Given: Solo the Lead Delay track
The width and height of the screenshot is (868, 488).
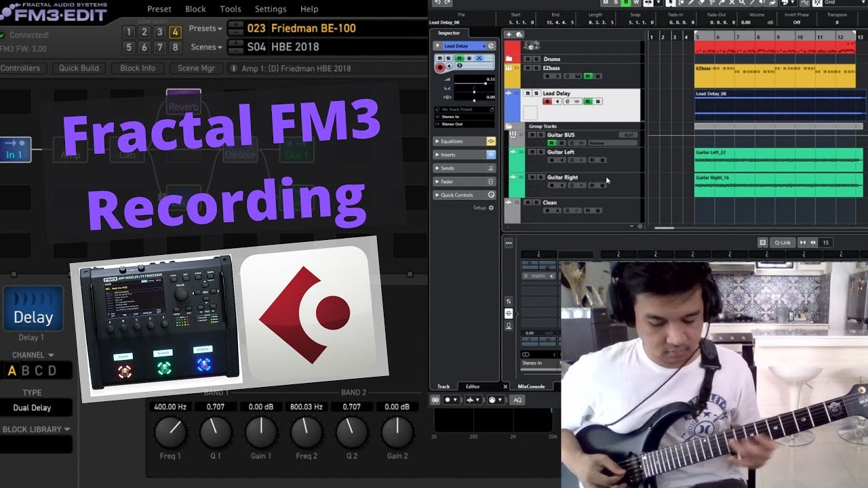Looking at the screenshot, I should (x=536, y=93).
